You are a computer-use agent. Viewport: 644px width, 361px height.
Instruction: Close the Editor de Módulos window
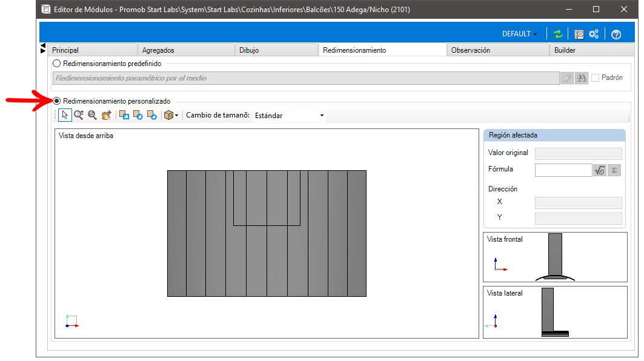tap(624, 9)
